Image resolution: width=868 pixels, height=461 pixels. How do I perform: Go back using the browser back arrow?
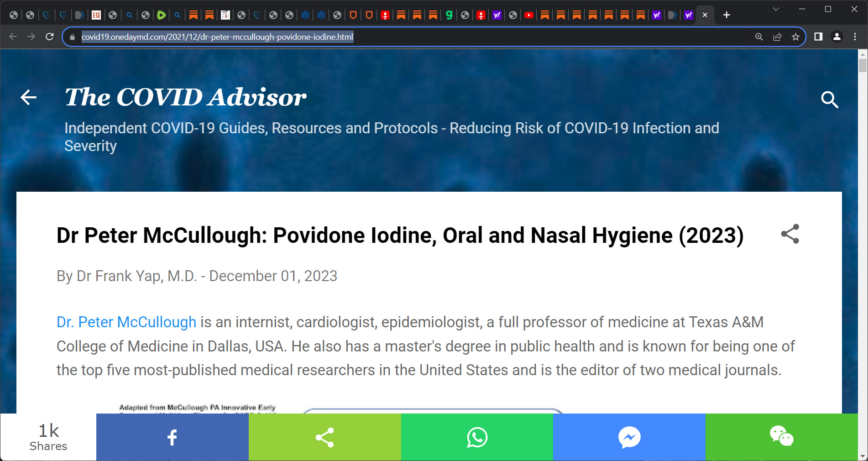13,37
